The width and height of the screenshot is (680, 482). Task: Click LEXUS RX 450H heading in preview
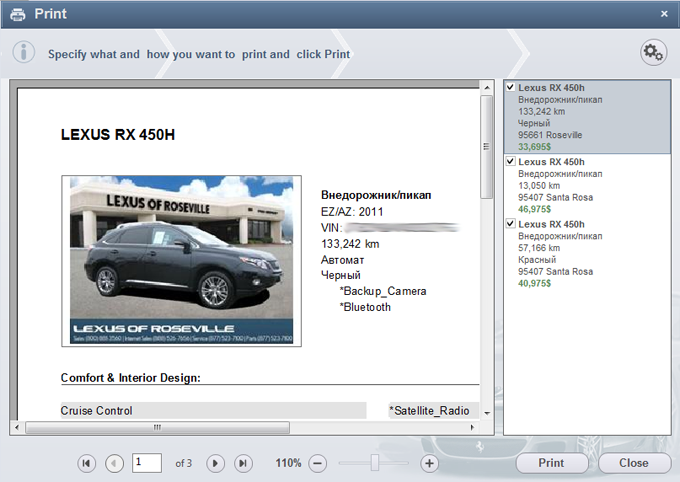118,135
